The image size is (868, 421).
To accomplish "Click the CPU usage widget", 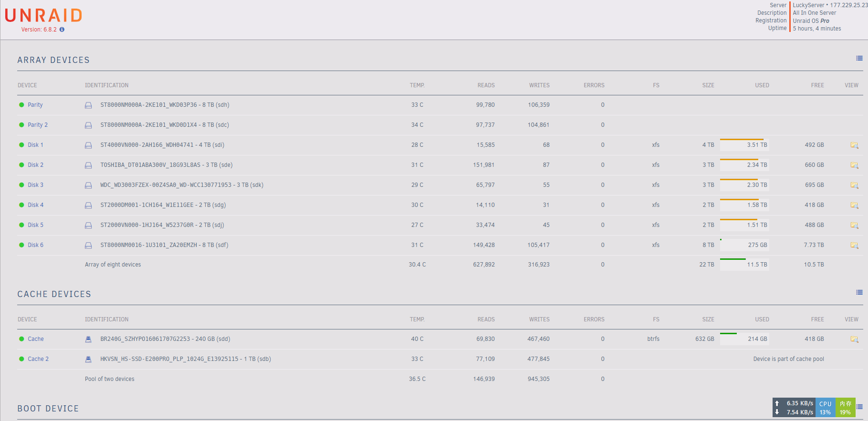I will pos(825,408).
